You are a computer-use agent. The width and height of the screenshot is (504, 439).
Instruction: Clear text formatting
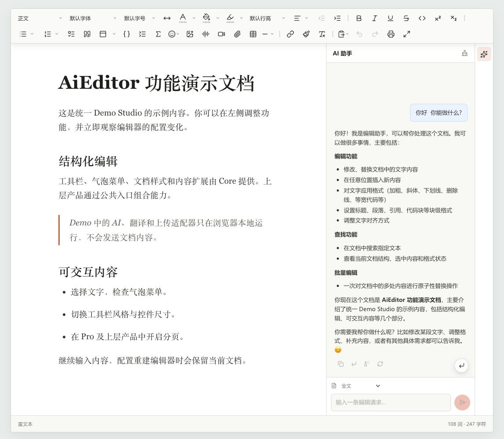pyautogui.click(x=322, y=34)
